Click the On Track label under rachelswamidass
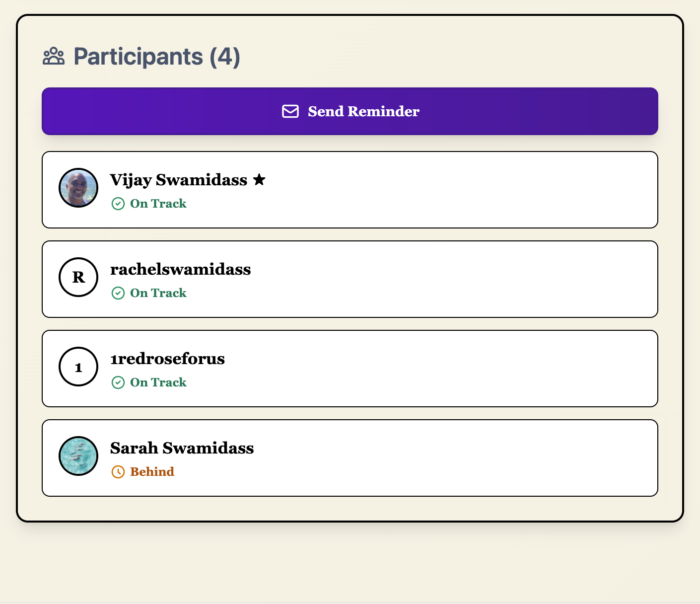700x604 pixels. point(158,293)
